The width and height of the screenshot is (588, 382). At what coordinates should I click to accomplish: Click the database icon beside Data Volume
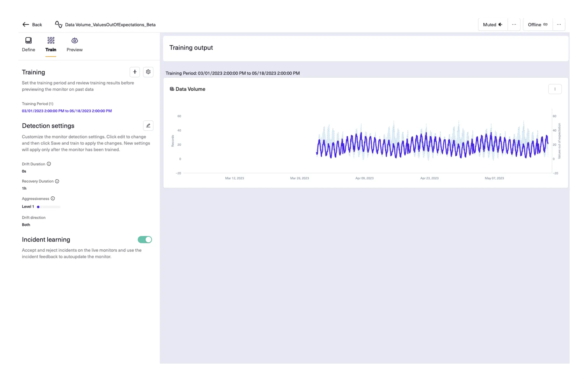click(172, 89)
